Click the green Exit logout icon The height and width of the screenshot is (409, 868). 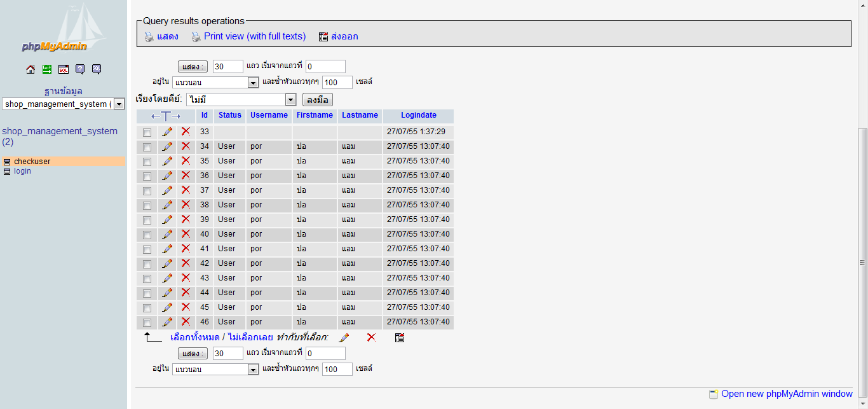click(47, 69)
